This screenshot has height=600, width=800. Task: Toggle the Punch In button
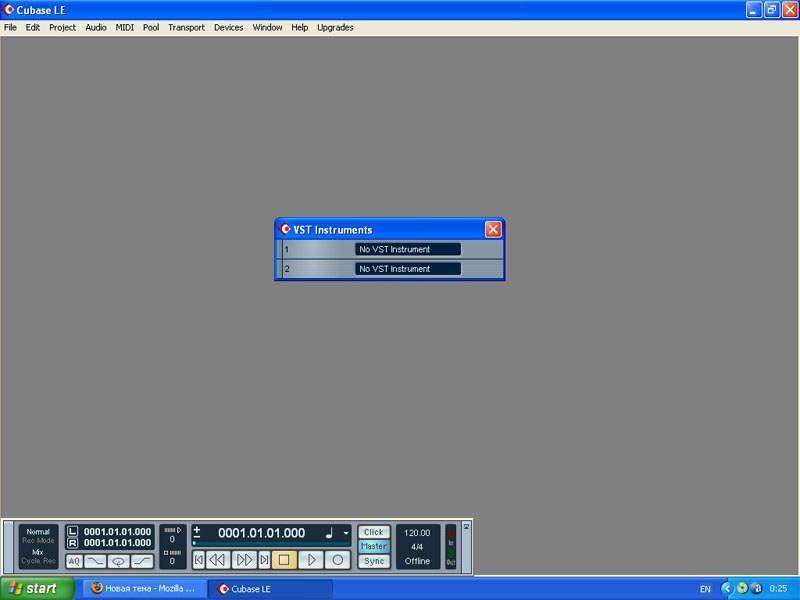pos(95,561)
